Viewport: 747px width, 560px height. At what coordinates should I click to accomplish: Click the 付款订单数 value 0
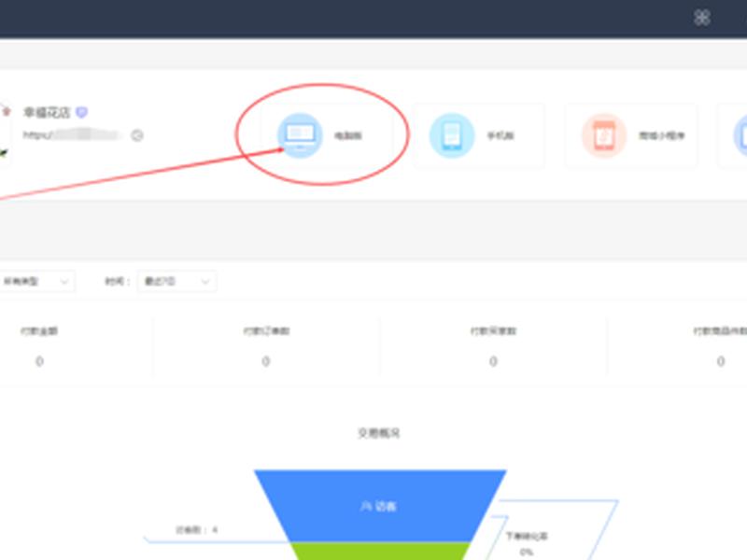pyautogui.click(x=266, y=361)
